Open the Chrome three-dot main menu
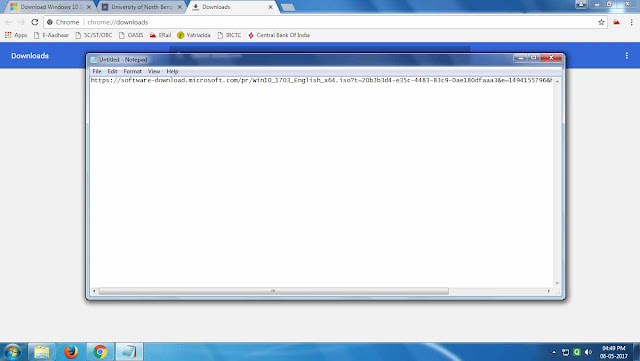 click(x=631, y=22)
